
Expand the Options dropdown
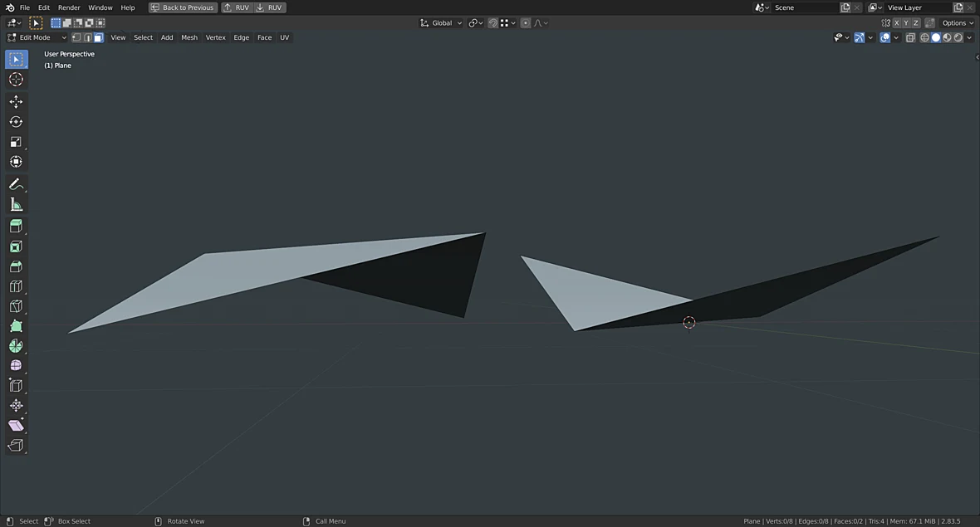[958, 23]
